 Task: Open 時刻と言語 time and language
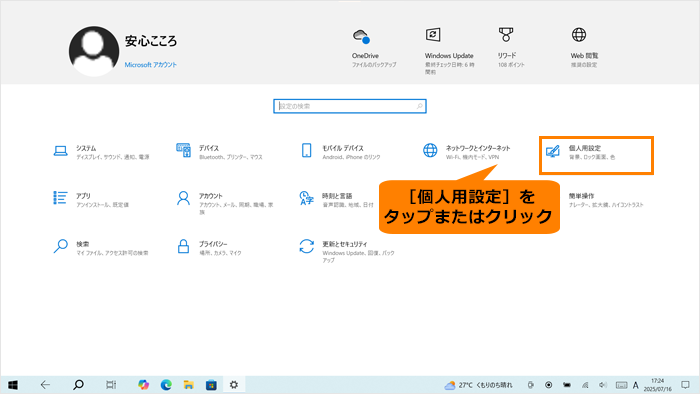(x=337, y=200)
